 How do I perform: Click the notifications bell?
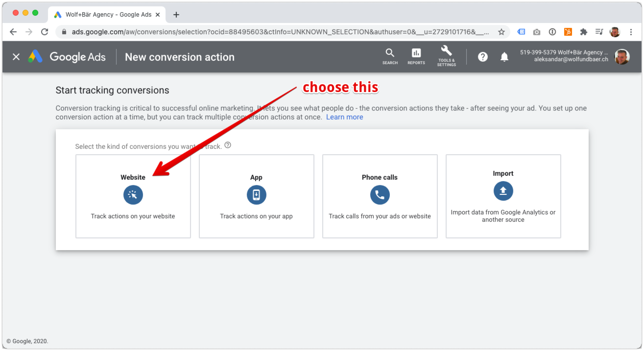tap(504, 56)
